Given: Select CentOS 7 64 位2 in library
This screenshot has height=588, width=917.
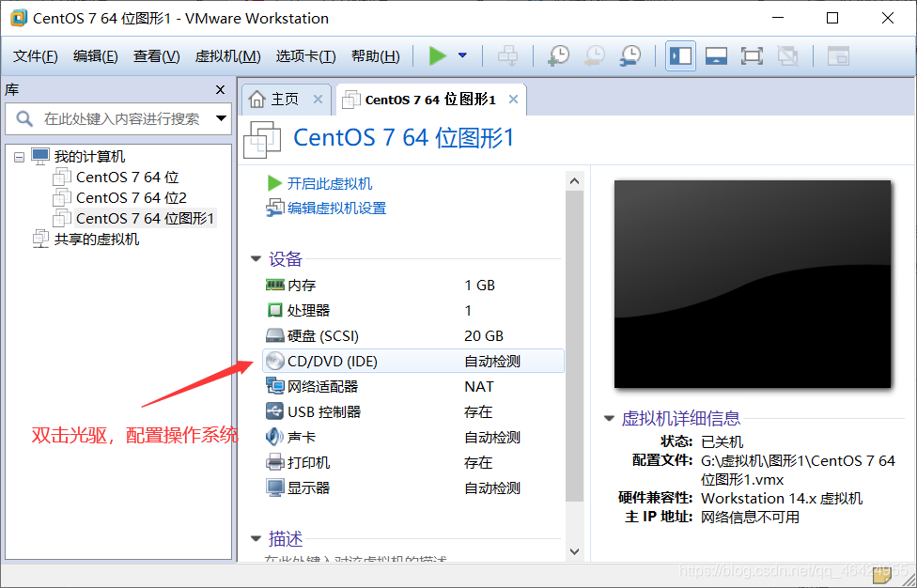Looking at the screenshot, I should coord(132,197).
